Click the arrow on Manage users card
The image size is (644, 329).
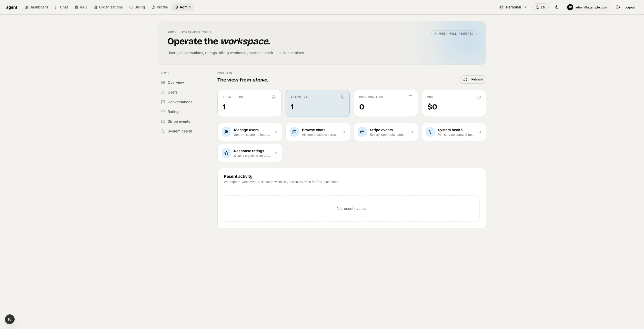coord(276,132)
